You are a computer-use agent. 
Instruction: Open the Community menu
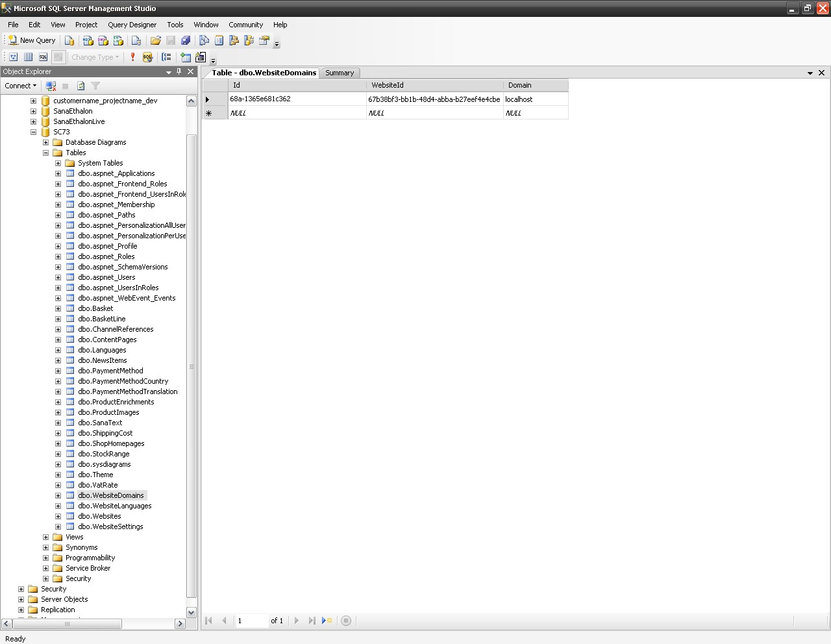point(245,25)
